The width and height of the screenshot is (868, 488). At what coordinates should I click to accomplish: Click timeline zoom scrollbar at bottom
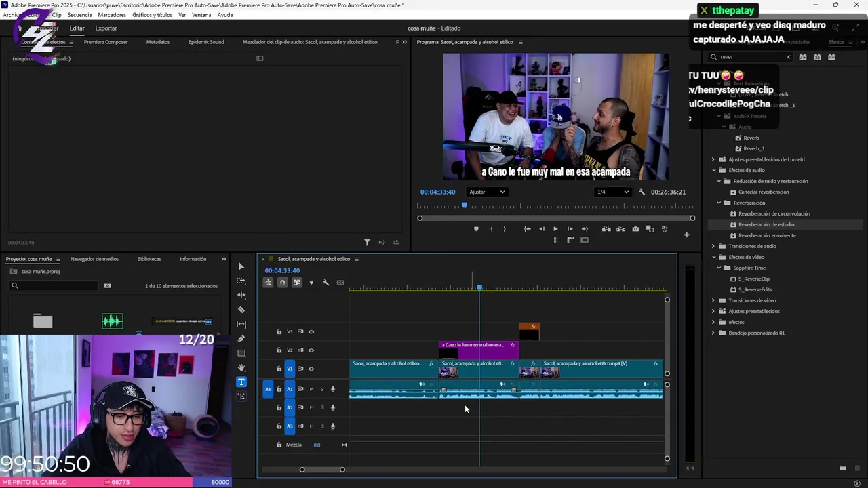pyautogui.click(x=322, y=470)
